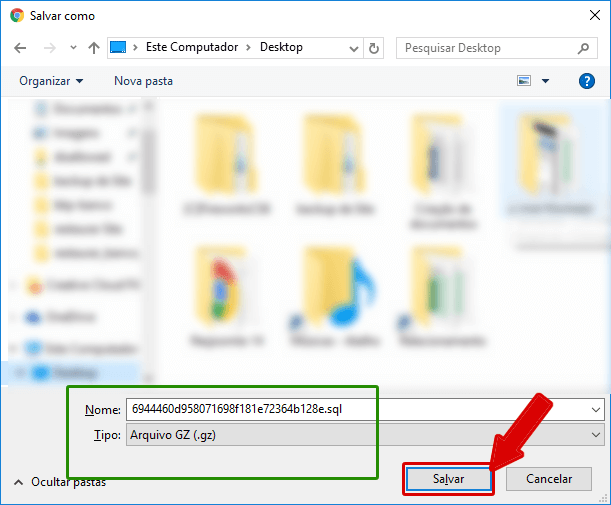Expand the address bar history dropdown

(354, 48)
